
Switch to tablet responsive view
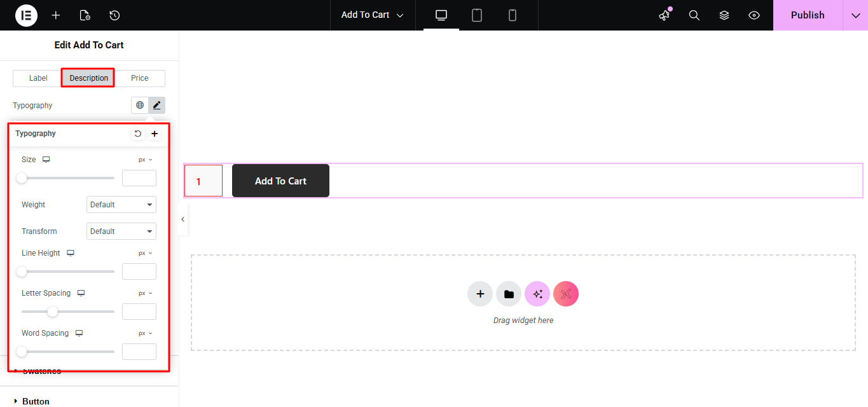click(x=477, y=15)
